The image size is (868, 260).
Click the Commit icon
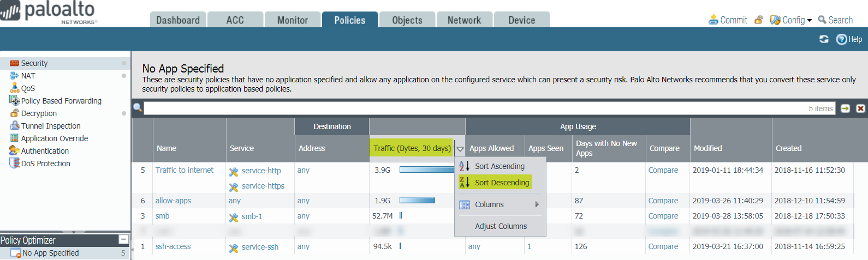pyautogui.click(x=713, y=20)
